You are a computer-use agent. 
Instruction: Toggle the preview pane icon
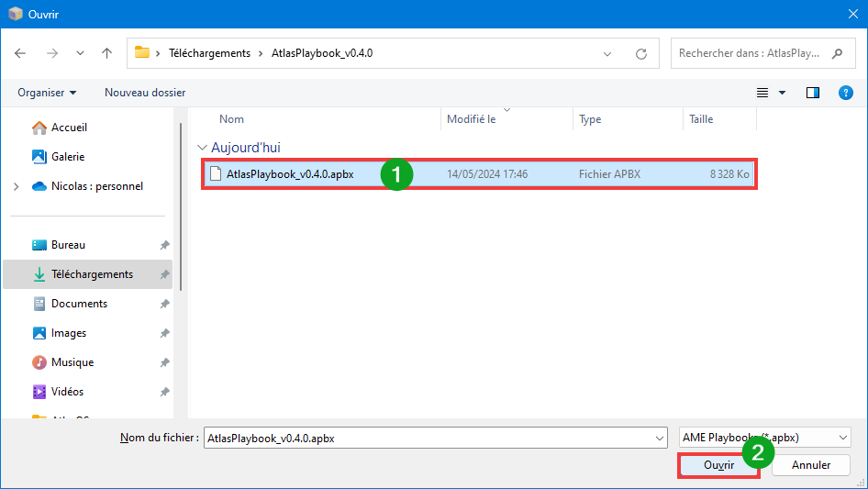click(813, 93)
